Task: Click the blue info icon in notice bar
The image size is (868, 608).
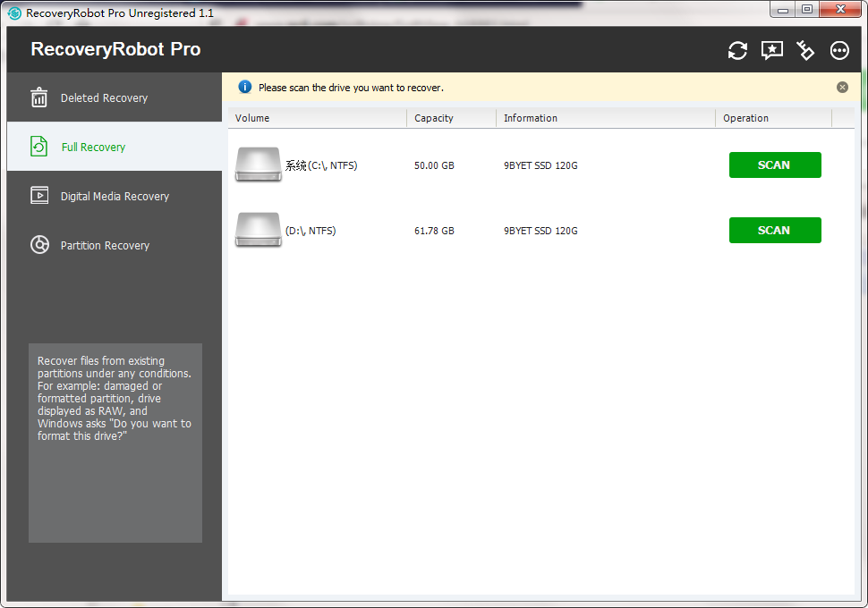Action: 244,87
